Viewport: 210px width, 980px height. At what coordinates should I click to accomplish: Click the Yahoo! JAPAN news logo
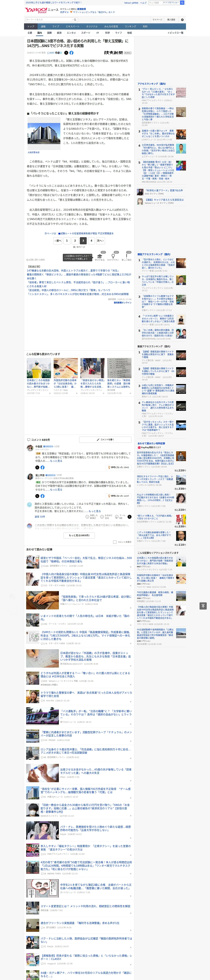(x=42, y=10)
